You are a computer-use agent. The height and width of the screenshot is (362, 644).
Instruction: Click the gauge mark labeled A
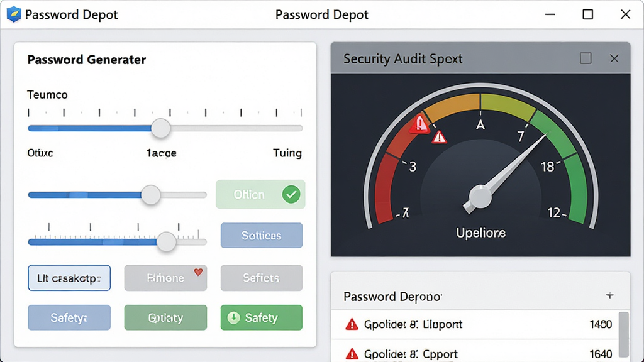[x=480, y=125]
